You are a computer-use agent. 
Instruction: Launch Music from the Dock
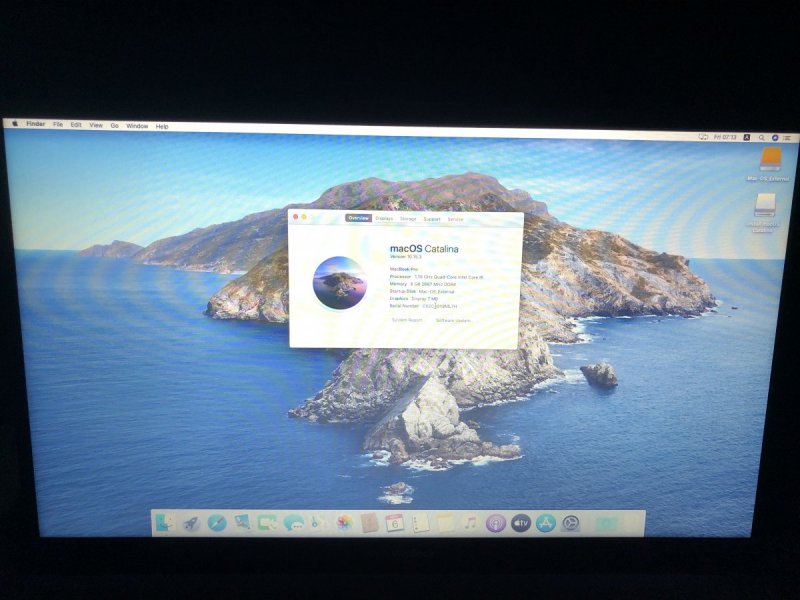470,523
